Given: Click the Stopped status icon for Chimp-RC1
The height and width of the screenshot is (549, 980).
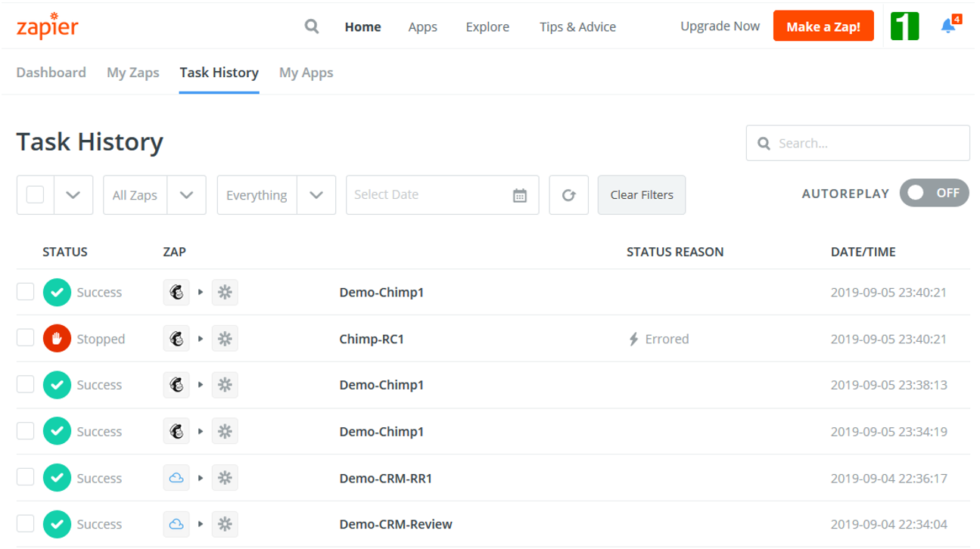Looking at the screenshot, I should (x=57, y=339).
